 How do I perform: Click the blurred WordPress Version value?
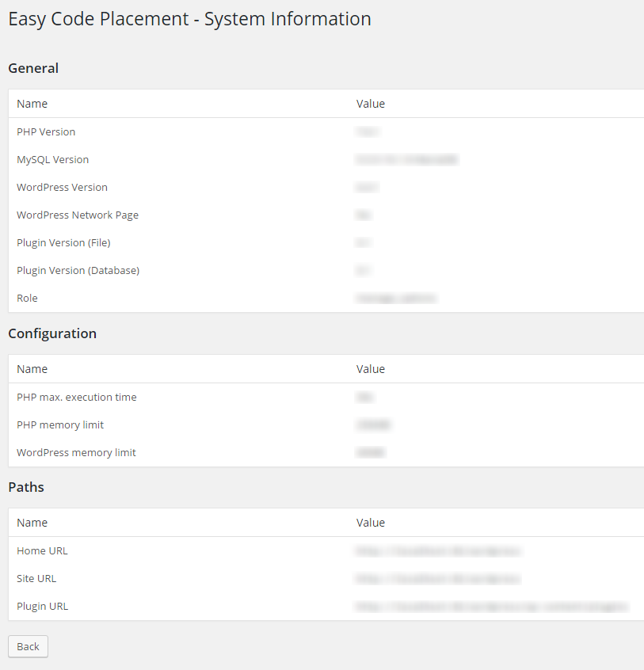[x=367, y=188]
